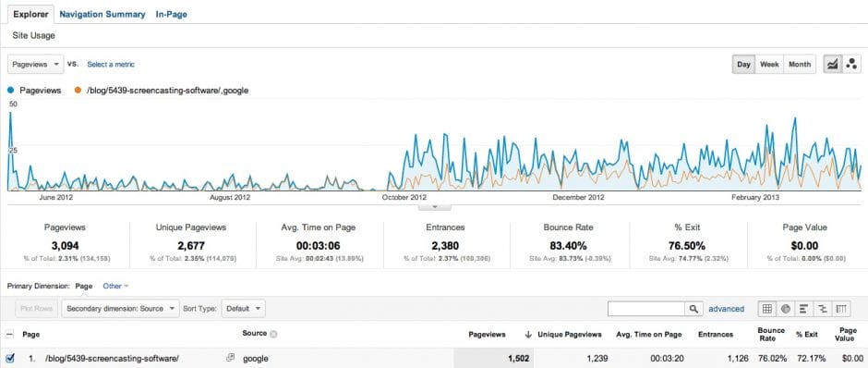Click blue Pageviews legend dot
Image resolution: width=868 pixels, height=368 pixels.
tap(10, 90)
